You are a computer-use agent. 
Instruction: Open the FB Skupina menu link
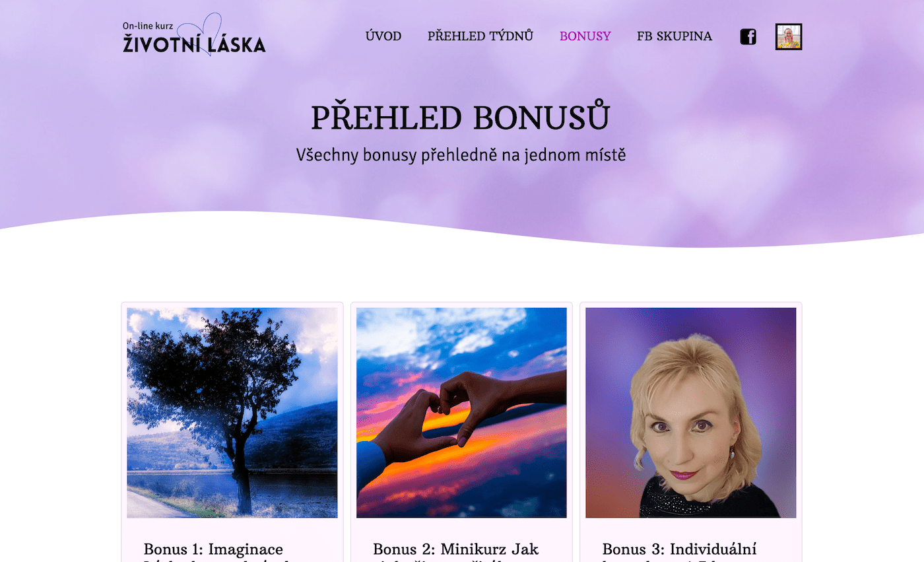point(675,36)
